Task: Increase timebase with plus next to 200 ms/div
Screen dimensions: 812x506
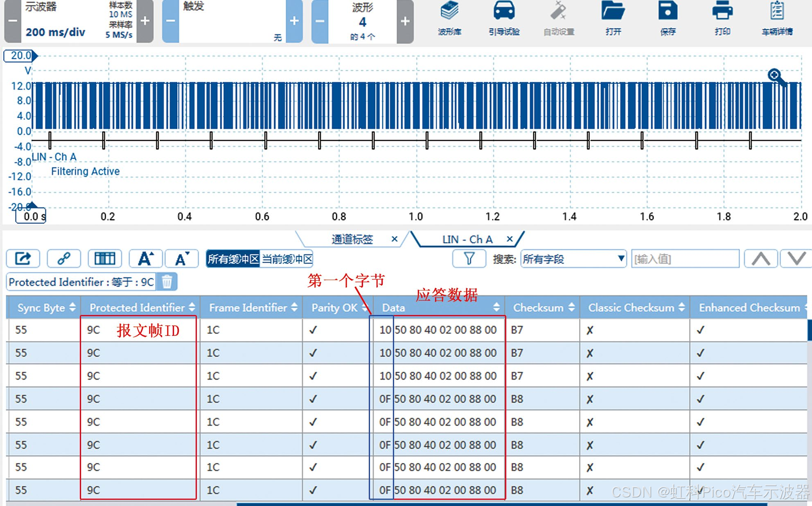Action: click(x=145, y=21)
